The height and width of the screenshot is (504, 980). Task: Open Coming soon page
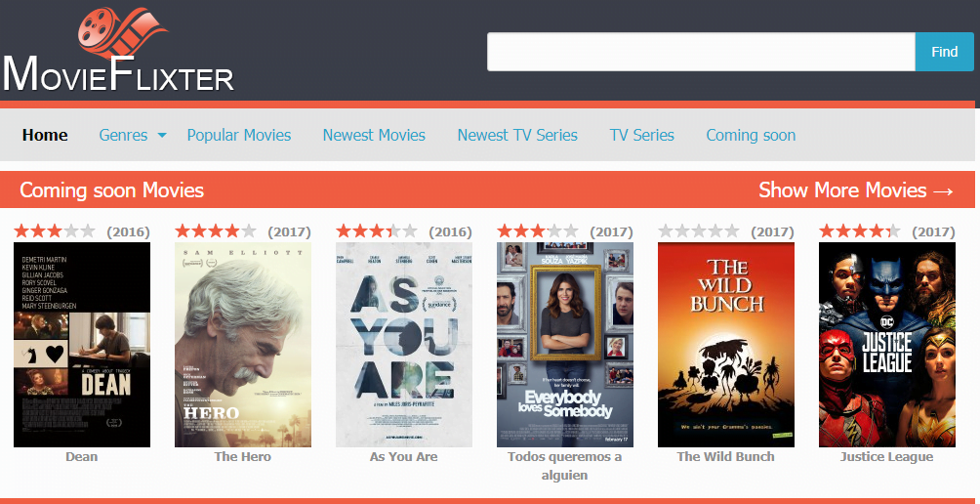(751, 135)
